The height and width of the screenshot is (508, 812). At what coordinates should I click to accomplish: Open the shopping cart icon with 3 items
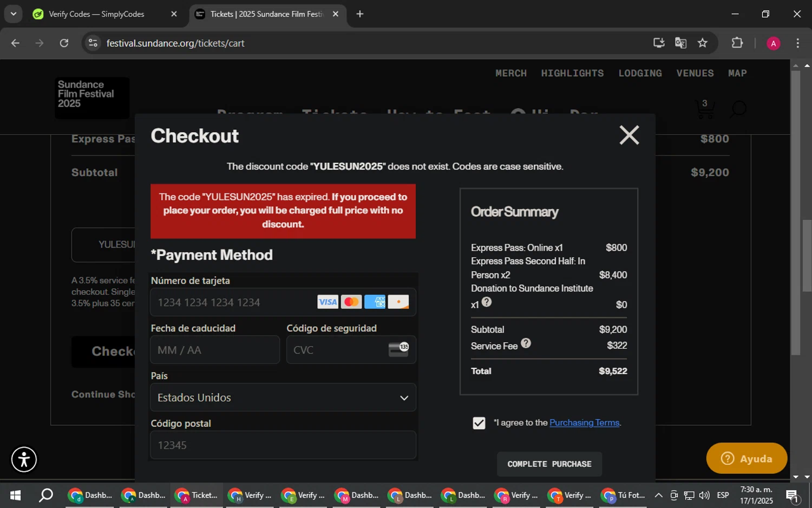click(x=704, y=109)
